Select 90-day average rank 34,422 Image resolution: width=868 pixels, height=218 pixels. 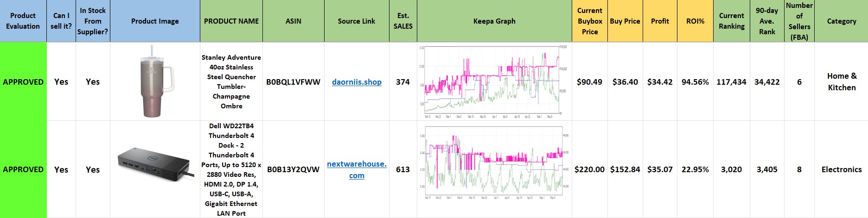tap(767, 82)
